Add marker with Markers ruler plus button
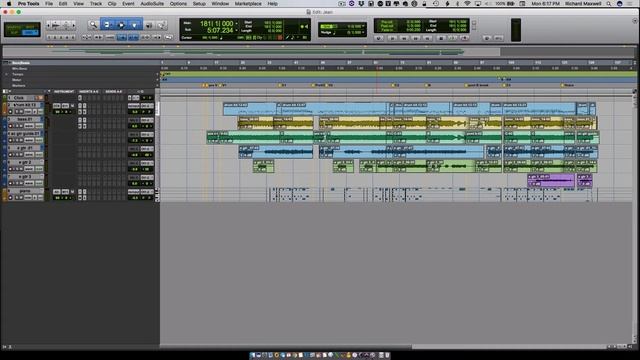 click(x=157, y=85)
